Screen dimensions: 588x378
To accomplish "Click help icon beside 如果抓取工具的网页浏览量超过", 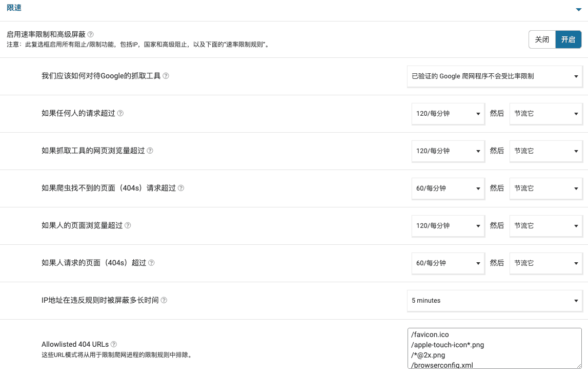I will 150,151.
